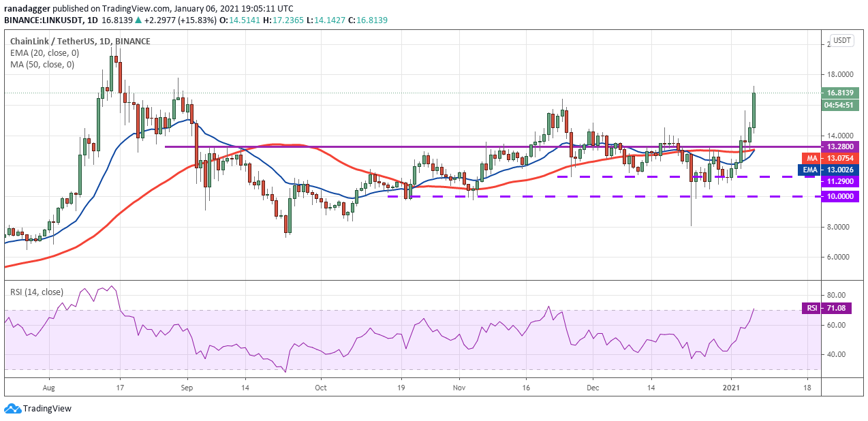The width and height of the screenshot is (868, 421).
Task: Toggle the EMA (20, close, 0) indicator legend
Action: (x=44, y=52)
